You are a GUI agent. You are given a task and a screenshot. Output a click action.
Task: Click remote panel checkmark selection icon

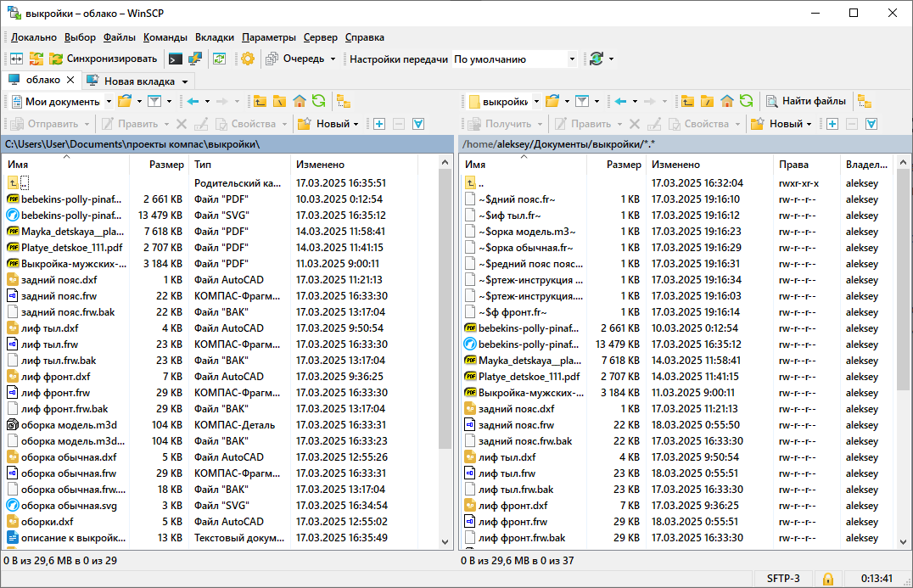[x=871, y=124]
